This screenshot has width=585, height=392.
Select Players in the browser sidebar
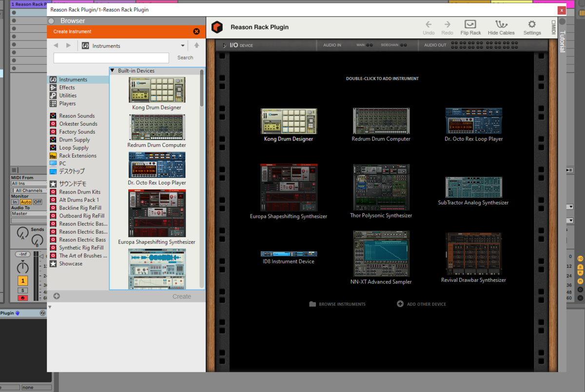[78, 103]
